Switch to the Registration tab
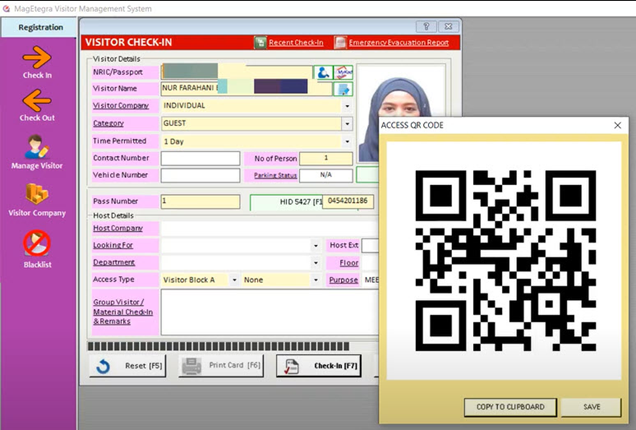 [39, 28]
